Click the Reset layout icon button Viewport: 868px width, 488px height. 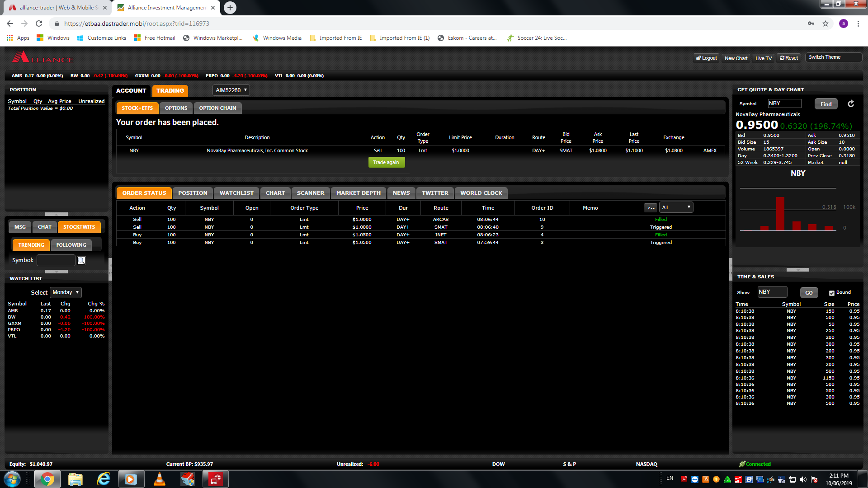789,58
